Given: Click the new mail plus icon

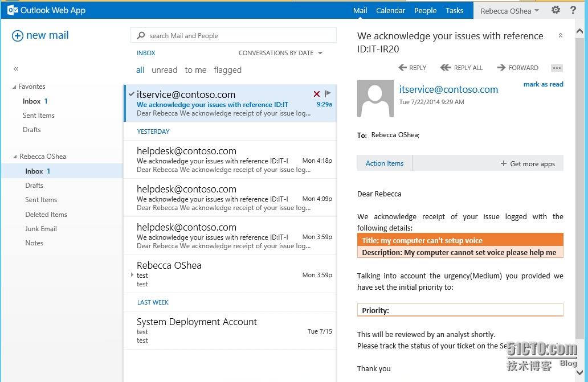Looking at the screenshot, I should click(17, 36).
